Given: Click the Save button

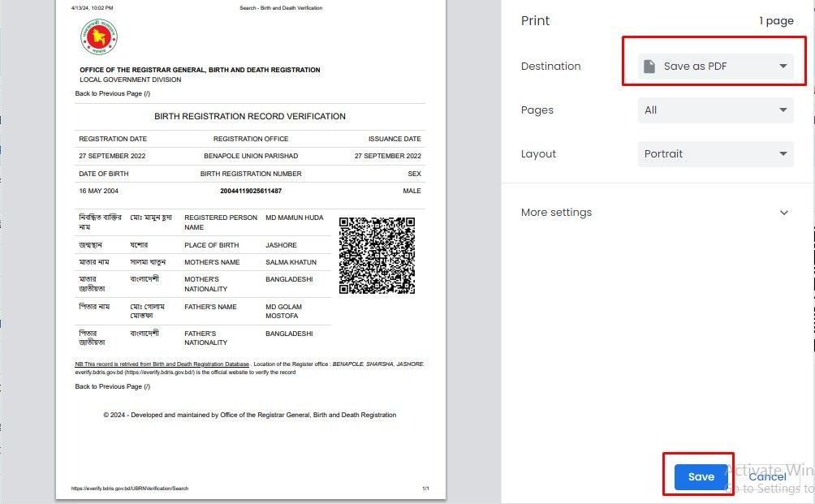Looking at the screenshot, I should coord(699,476).
